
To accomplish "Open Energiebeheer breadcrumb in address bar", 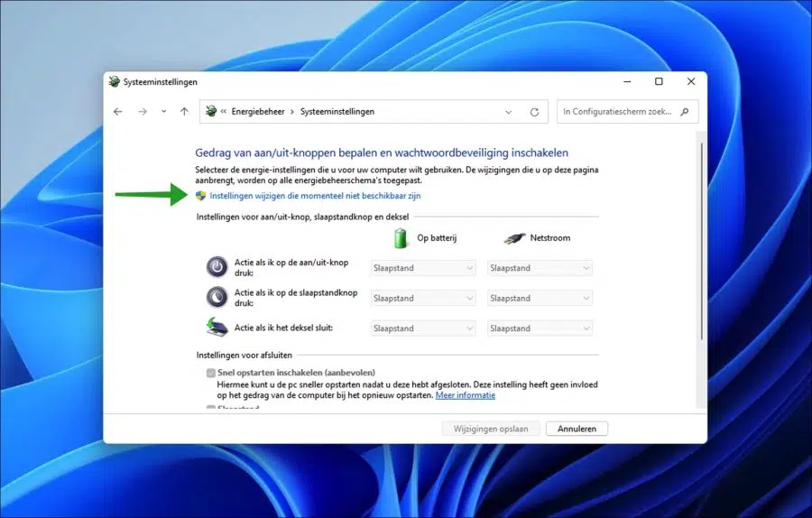I will point(258,111).
